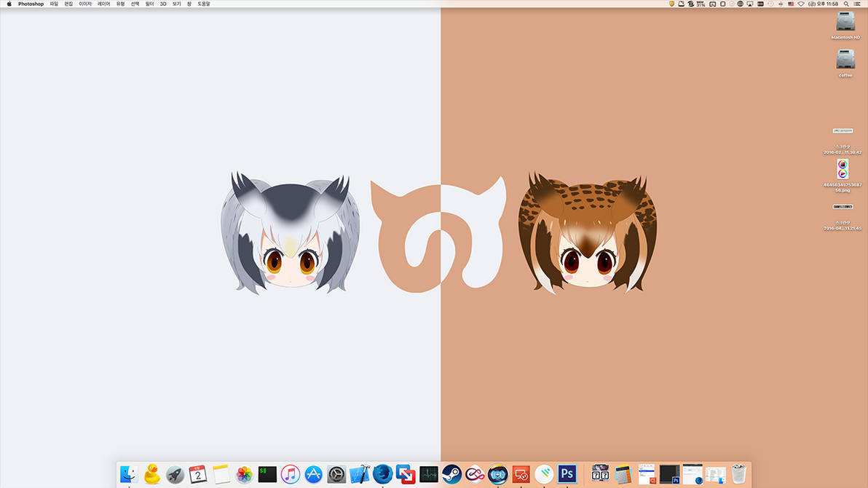Click the round blue goggles app icon
Image resolution: width=868 pixels, height=488 pixels.
pos(497,474)
